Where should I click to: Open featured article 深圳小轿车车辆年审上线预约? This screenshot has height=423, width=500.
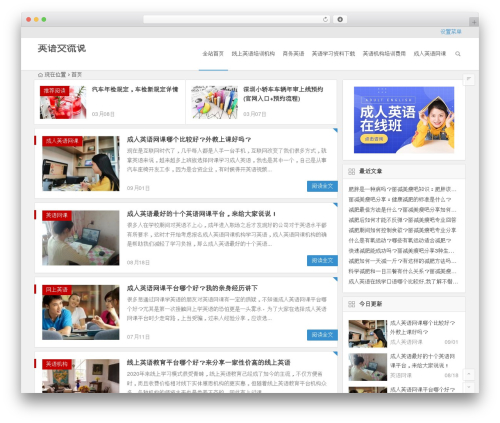[x=283, y=94]
